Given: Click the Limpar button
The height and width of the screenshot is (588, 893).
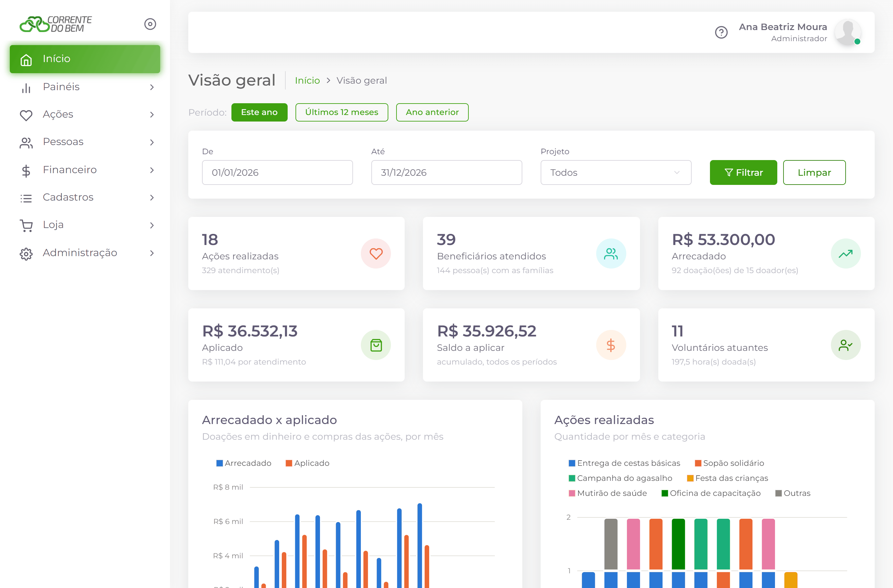Looking at the screenshot, I should point(814,172).
